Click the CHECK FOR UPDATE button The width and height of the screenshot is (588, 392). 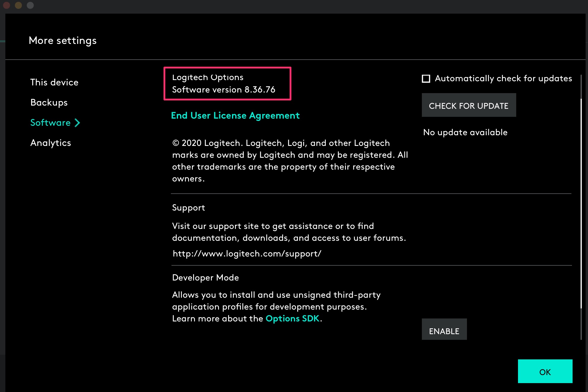468,105
